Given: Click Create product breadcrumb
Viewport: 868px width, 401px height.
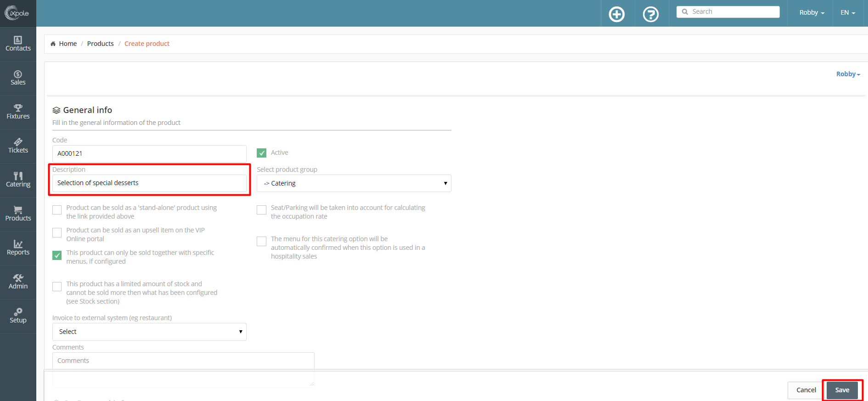Looking at the screenshot, I should pos(147,44).
